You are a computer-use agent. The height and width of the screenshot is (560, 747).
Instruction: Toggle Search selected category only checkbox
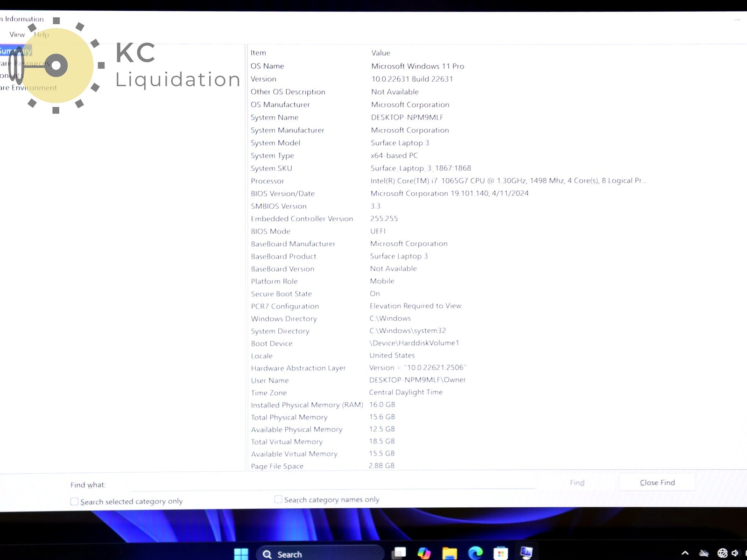pyautogui.click(x=74, y=501)
